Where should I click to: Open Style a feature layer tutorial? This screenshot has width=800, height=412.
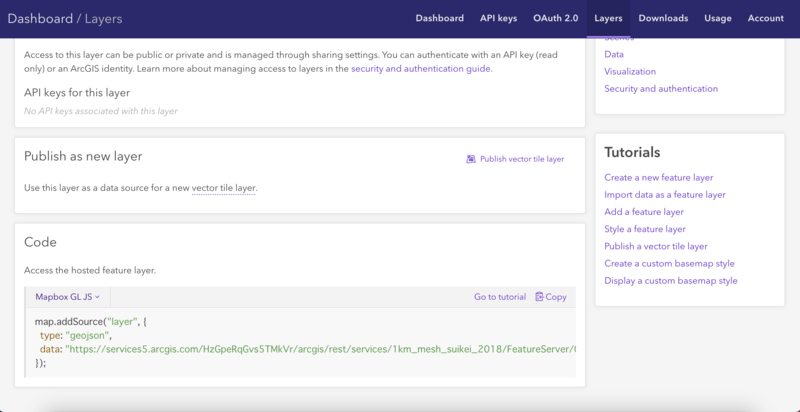click(645, 229)
